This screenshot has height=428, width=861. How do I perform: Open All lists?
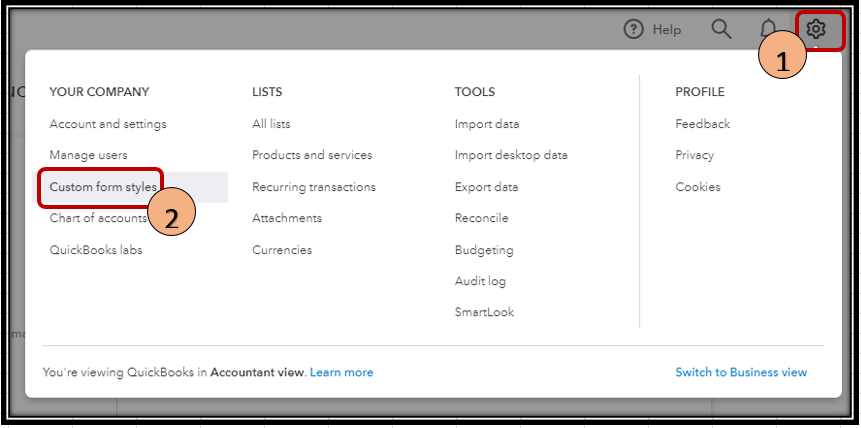coord(273,124)
